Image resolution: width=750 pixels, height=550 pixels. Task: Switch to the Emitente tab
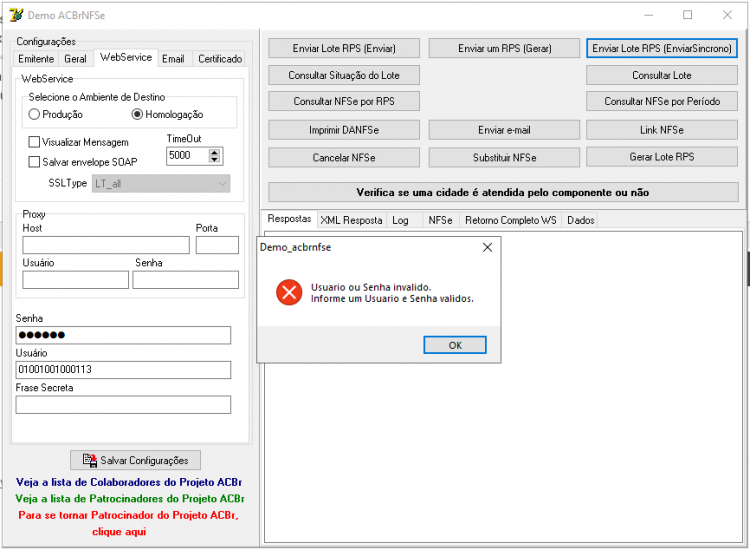pyautogui.click(x=36, y=59)
